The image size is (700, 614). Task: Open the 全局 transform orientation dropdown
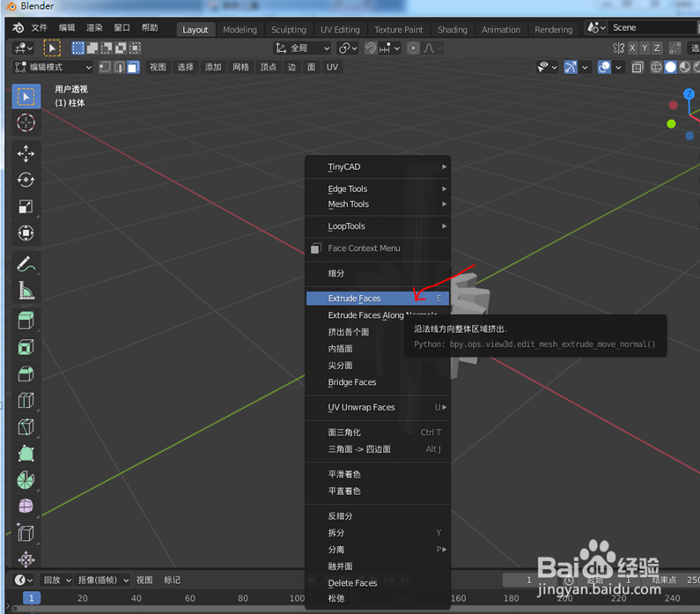click(x=302, y=48)
